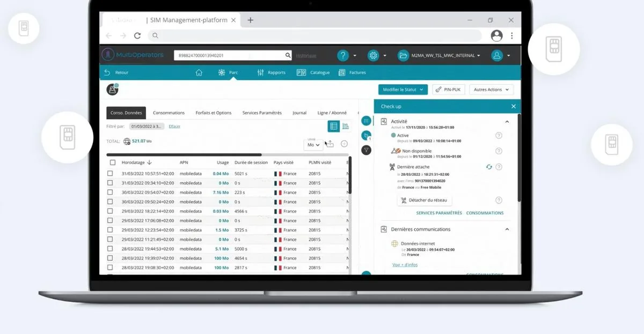Open the Voir + d'infos link
This screenshot has width=644, height=334.
pyautogui.click(x=405, y=265)
